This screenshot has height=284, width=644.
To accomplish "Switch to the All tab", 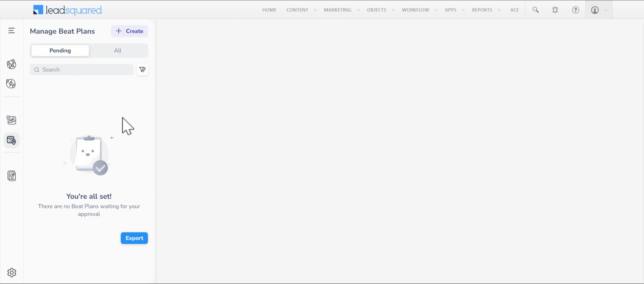I will [118, 51].
